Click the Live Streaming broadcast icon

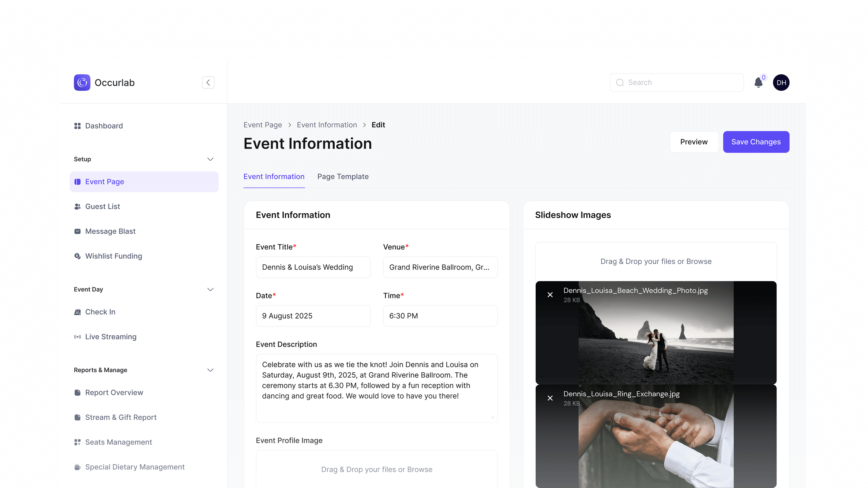click(x=78, y=337)
